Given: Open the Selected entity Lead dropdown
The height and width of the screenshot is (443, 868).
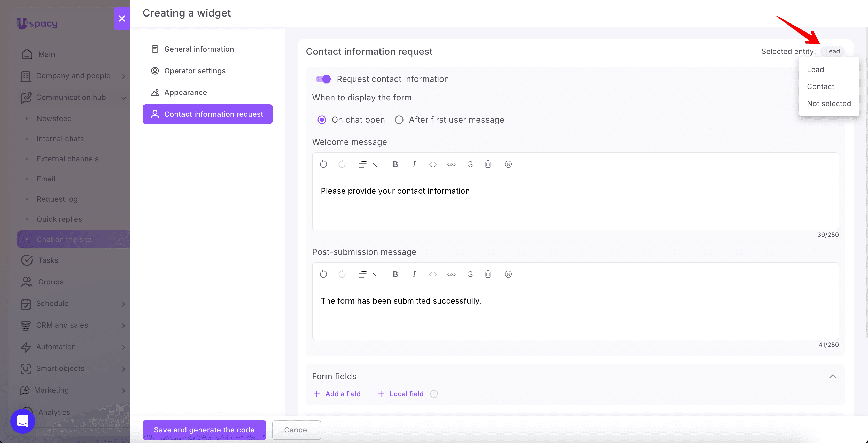Looking at the screenshot, I should click(833, 51).
